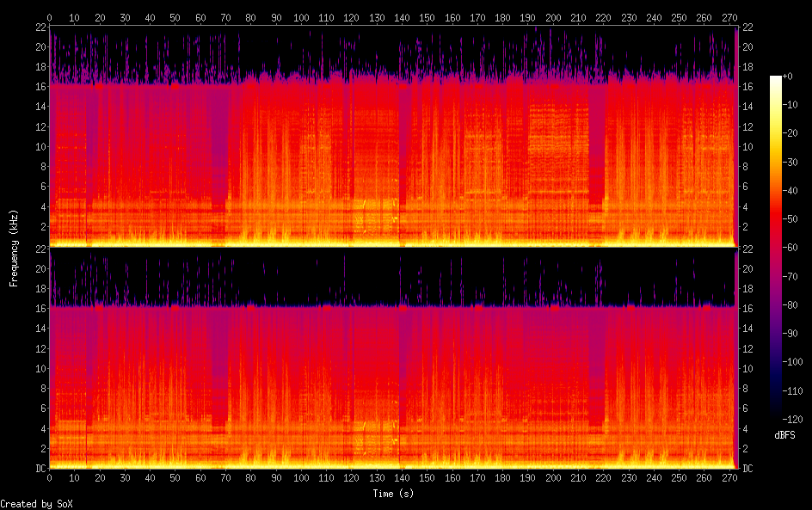Click the 0 tick on the bottom time axis
The height and width of the screenshot is (510, 812).
[49, 477]
